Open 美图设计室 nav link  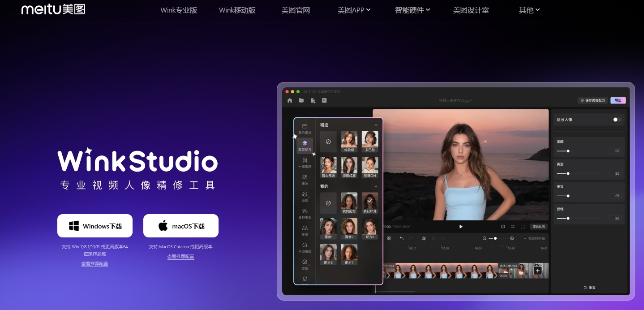click(471, 10)
